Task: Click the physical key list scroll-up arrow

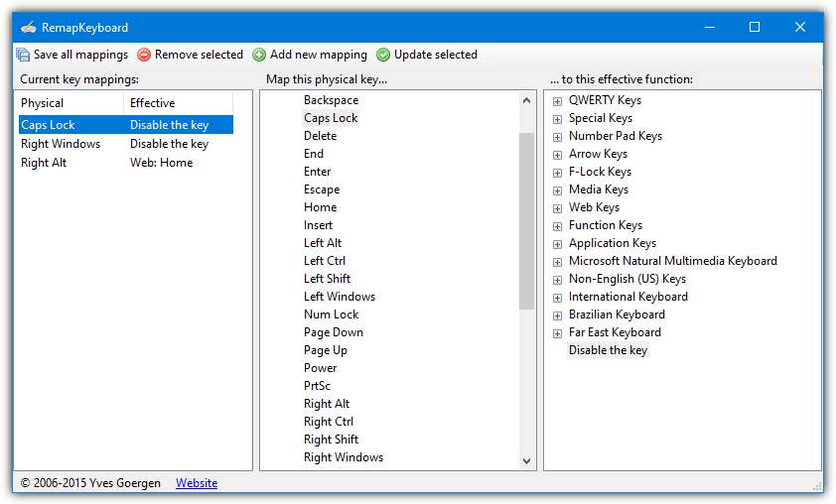Action: coord(527,100)
